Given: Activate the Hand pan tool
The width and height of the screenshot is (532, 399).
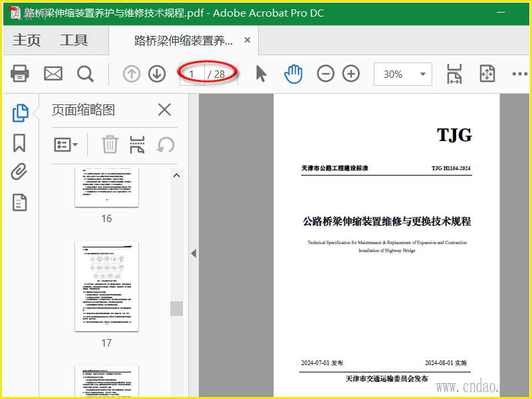Looking at the screenshot, I should click(293, 74).
